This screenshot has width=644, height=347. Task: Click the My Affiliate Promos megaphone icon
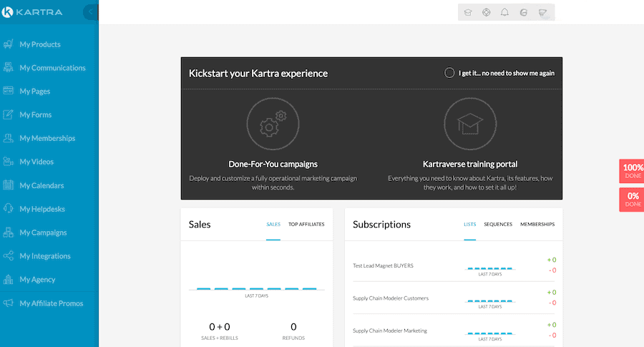[x=9, y=303]
